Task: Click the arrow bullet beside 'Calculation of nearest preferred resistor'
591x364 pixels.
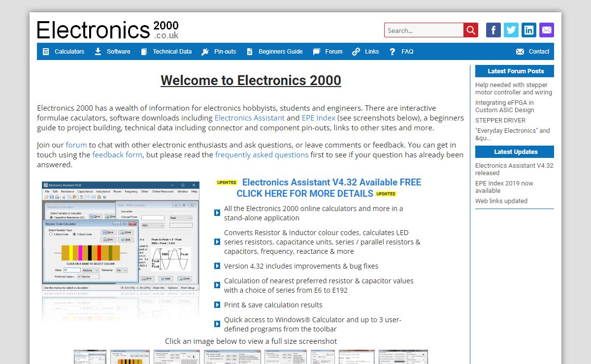Action: click(217, 285)
